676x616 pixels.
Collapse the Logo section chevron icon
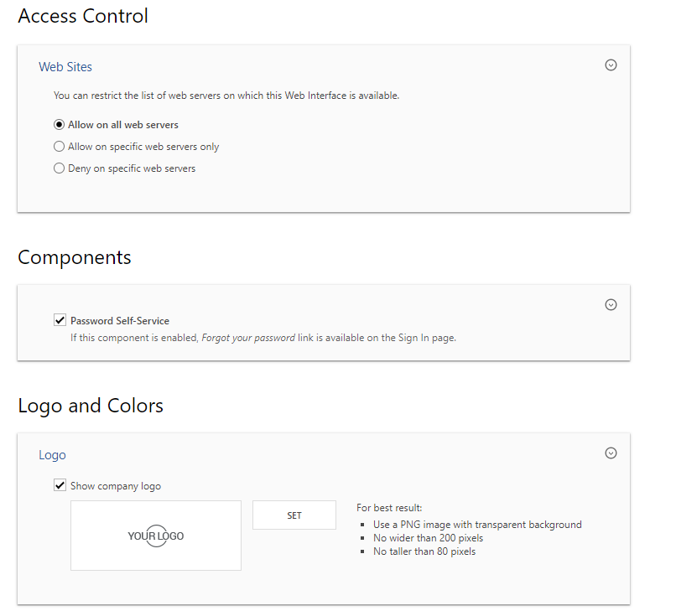(611, 453)
